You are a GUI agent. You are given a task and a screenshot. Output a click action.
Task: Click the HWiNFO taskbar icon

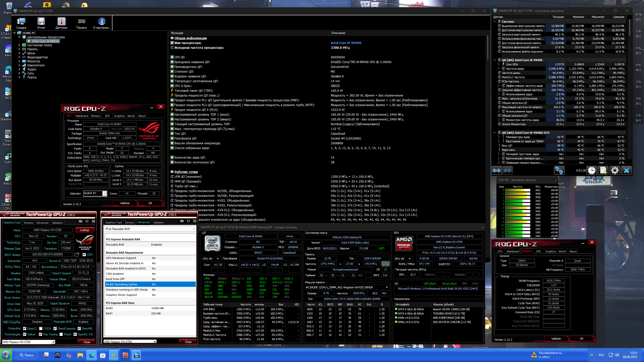[137, 355]
